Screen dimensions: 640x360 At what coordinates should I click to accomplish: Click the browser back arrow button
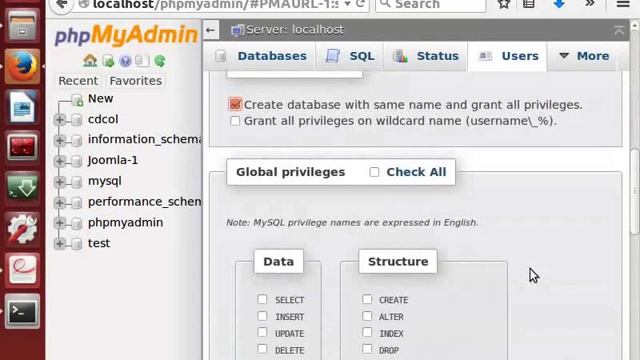tap(61, 5)
